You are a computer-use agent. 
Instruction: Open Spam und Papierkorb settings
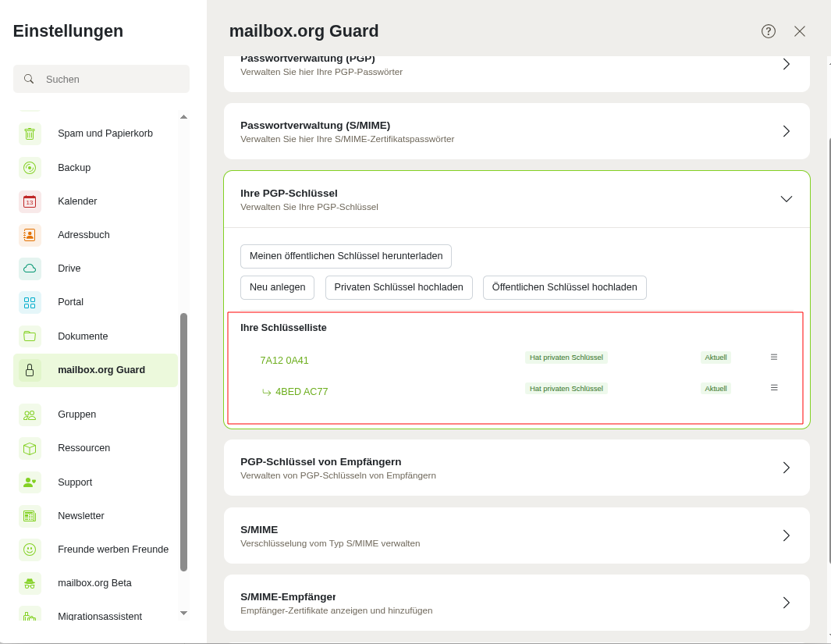tap(95, 133)
